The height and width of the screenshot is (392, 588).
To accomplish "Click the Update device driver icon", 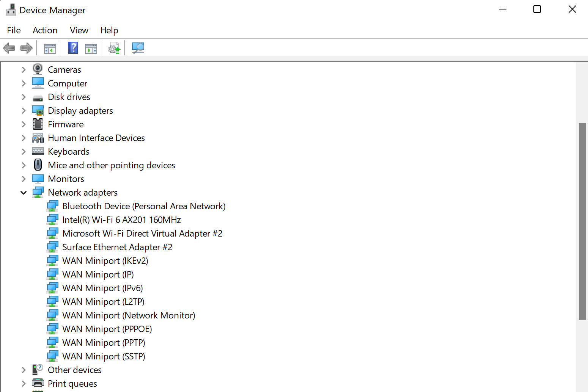I will coord(115,48).
